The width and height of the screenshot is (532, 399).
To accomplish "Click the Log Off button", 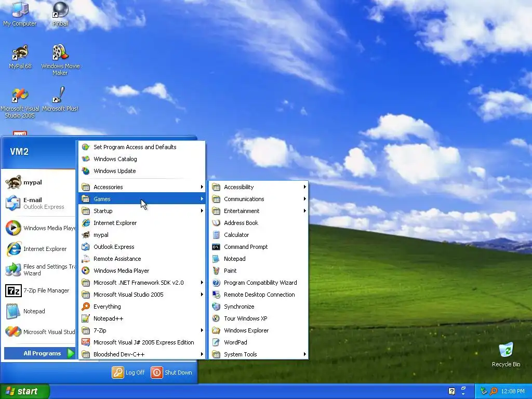I will 128,373.
